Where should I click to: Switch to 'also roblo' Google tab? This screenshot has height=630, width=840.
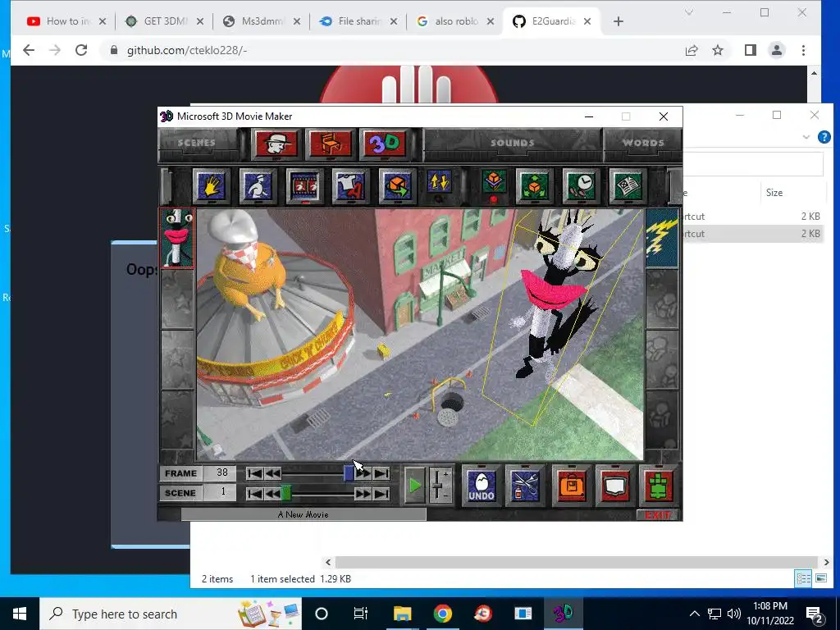point(455,21)
